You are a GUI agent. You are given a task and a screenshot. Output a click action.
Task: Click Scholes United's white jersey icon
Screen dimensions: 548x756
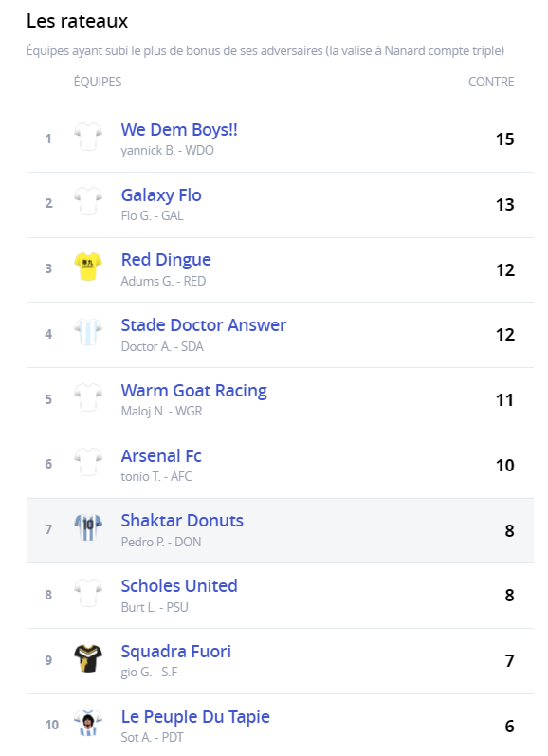(88, 593)
